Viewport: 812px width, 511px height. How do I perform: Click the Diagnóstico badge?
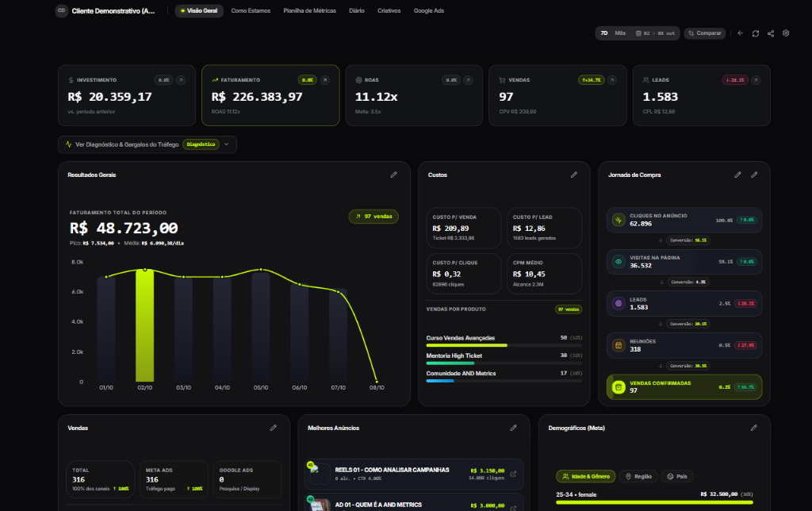coord(201,144)
